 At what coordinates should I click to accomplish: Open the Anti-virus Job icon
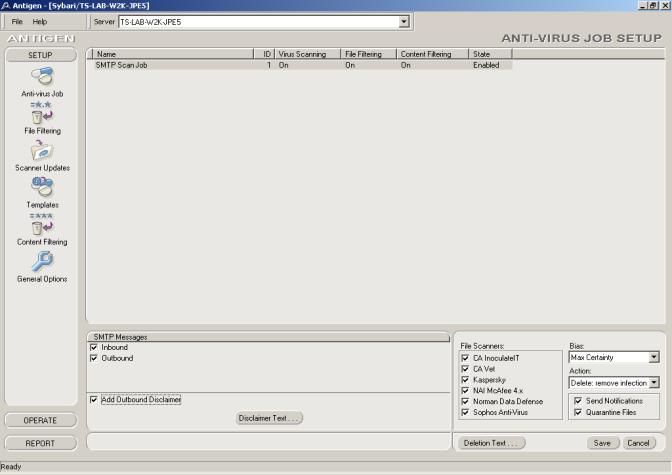42,77
